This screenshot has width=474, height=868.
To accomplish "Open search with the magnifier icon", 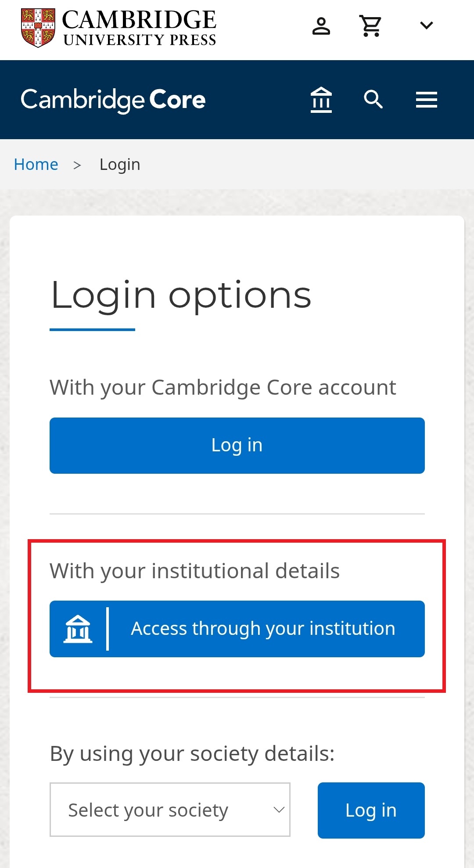I will (373, 100).
